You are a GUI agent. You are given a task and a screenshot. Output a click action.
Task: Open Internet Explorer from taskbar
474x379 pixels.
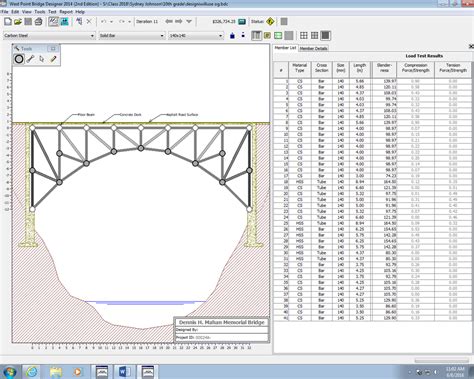point(32,371)
